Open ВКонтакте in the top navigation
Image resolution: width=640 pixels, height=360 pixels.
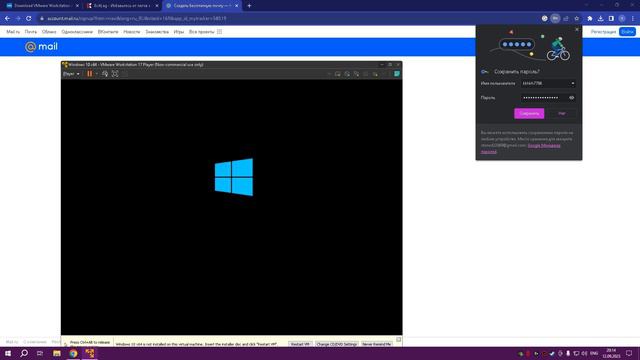tap(108, 31)
